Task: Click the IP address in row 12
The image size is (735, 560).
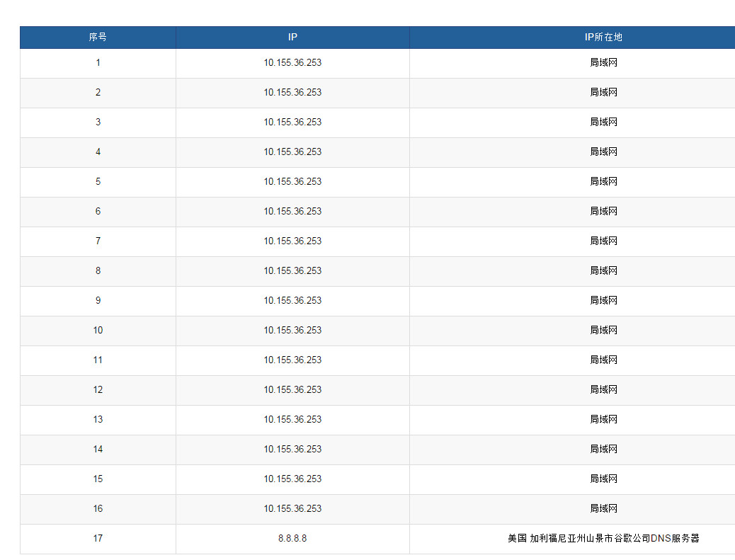Action: [292, 389]
